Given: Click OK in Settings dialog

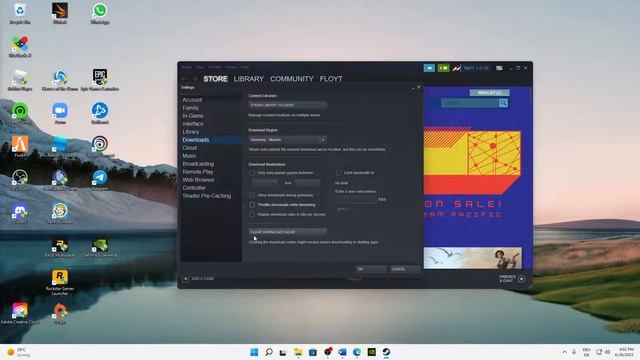Looking at the screenshot, I should [x=371, y=269].
